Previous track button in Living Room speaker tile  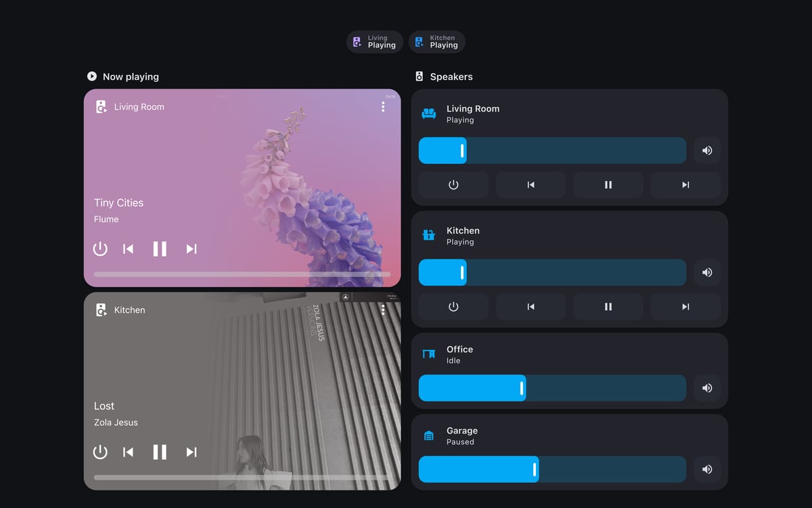coord(531,185)
